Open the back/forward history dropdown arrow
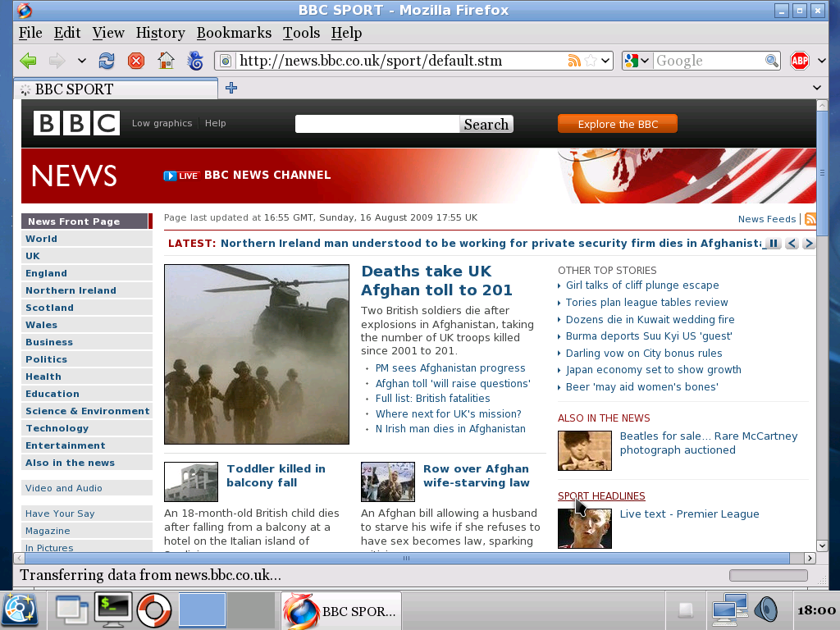Screen dimensions: 840x630 click(x=81, y=61)
